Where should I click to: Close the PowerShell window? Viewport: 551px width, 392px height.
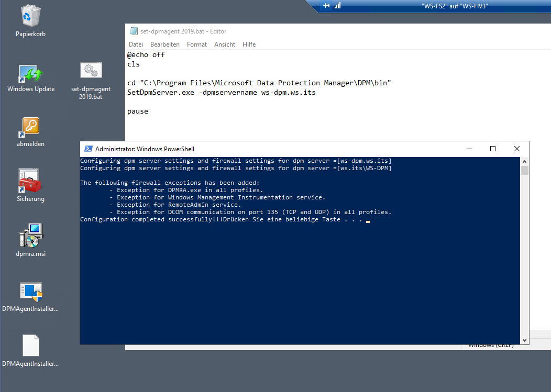(516, 149)
